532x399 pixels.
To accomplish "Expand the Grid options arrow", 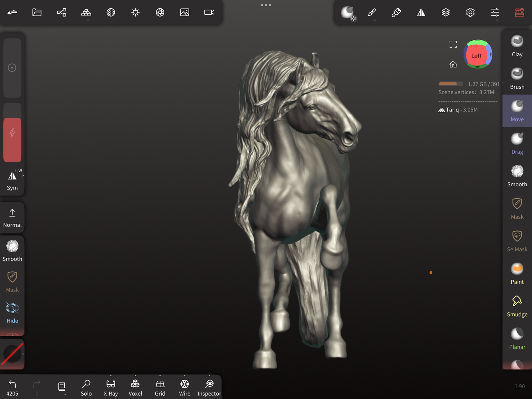I will click(160, 376).
